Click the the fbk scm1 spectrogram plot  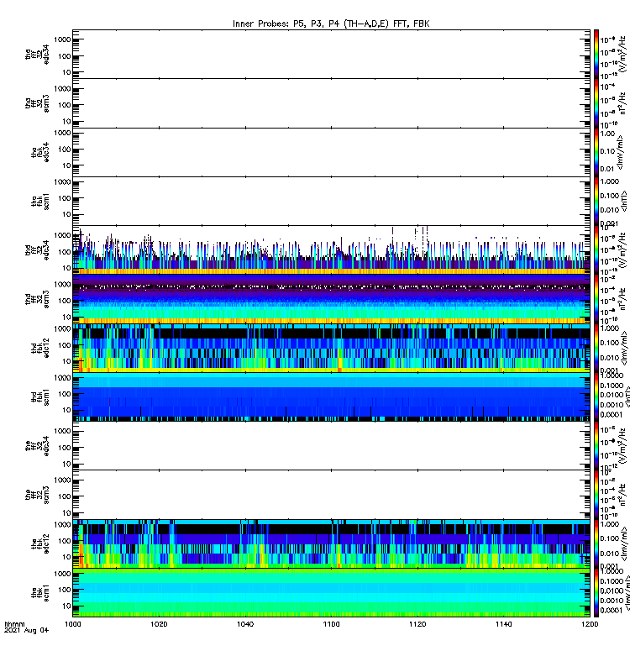331,593
